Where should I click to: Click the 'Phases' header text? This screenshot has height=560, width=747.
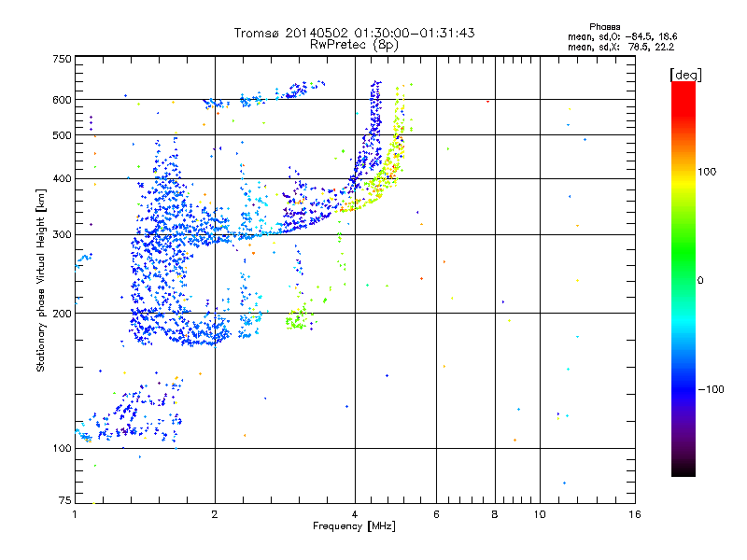click(604, 27)
